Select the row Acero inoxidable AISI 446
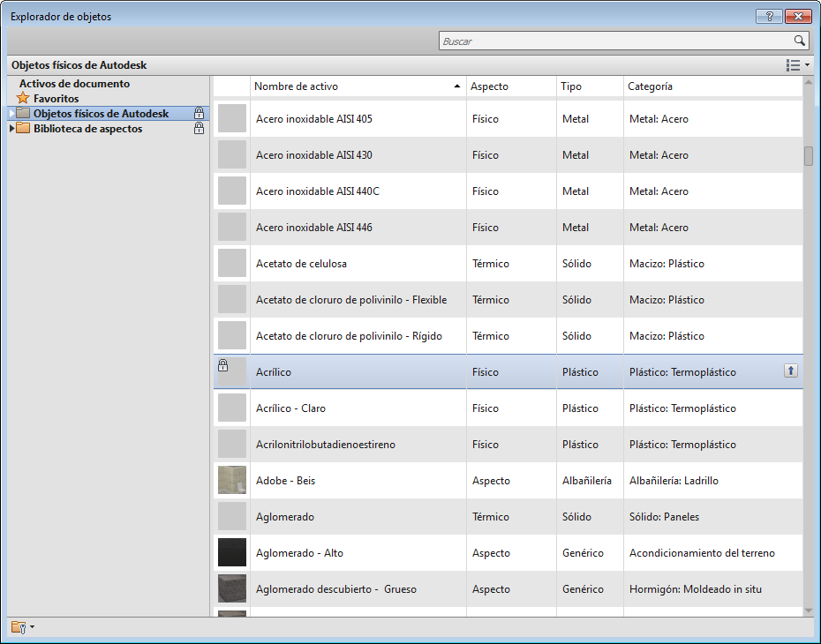821x644 pixels. click(508, 227)
